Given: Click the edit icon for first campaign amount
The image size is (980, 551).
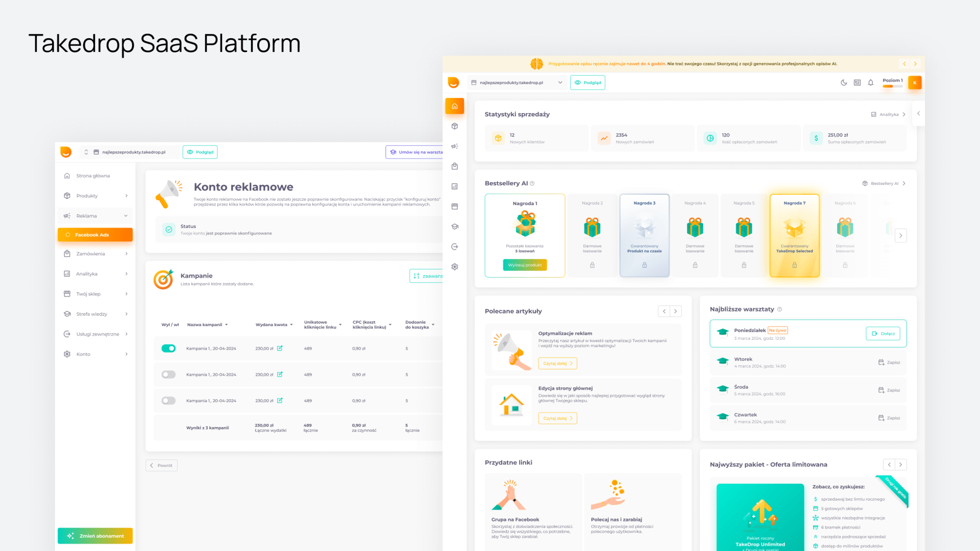Looking at the screenshot, I should tap(280, 348).
